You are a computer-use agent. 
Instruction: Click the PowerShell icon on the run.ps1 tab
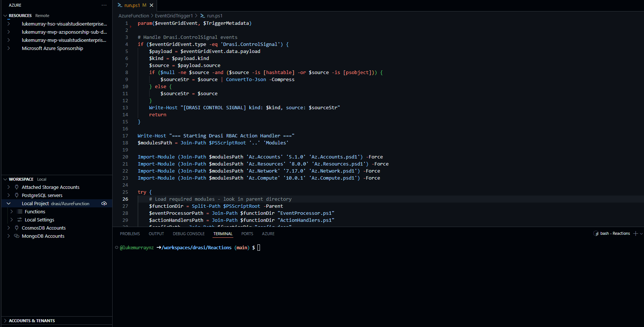click(x=120, y=5)
